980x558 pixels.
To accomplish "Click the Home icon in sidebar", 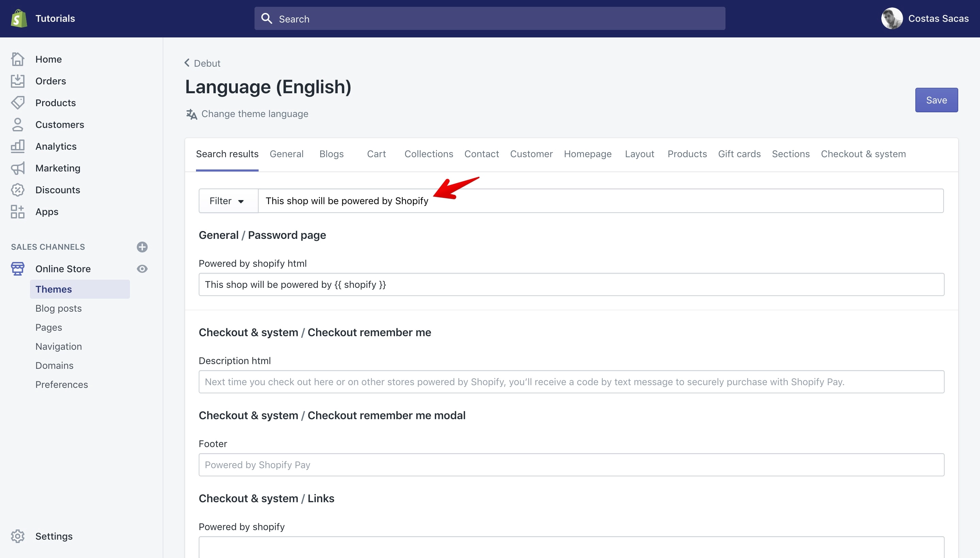I will [x=18, y=59].
